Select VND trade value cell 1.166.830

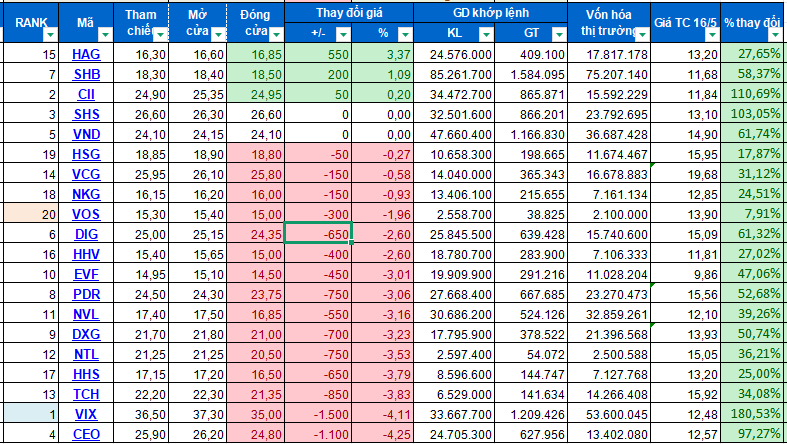tap(531, 134)
